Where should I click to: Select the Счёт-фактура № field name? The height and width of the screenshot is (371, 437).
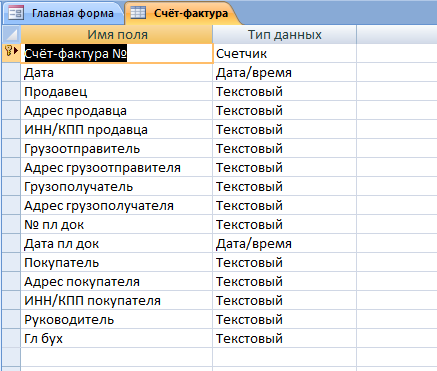click(x=117, y=53)
